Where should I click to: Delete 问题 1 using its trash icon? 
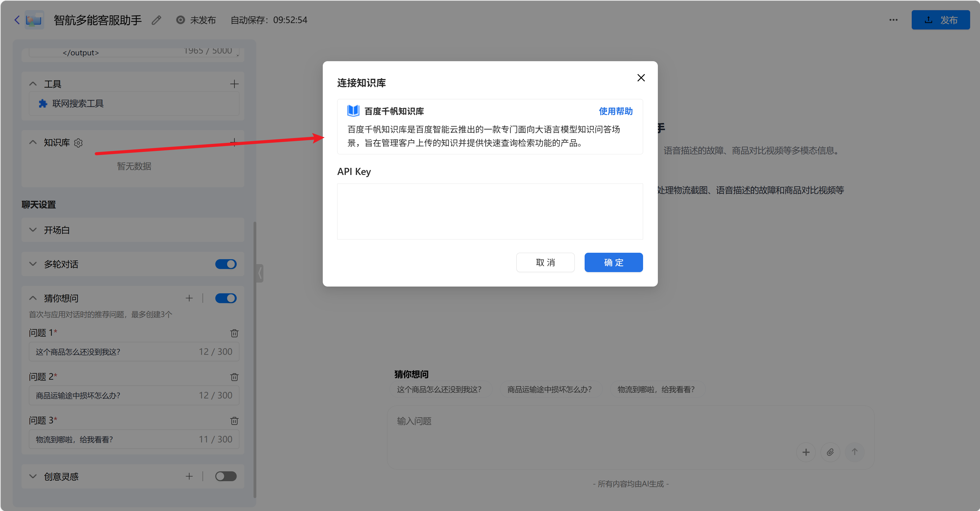coord(234,333)
